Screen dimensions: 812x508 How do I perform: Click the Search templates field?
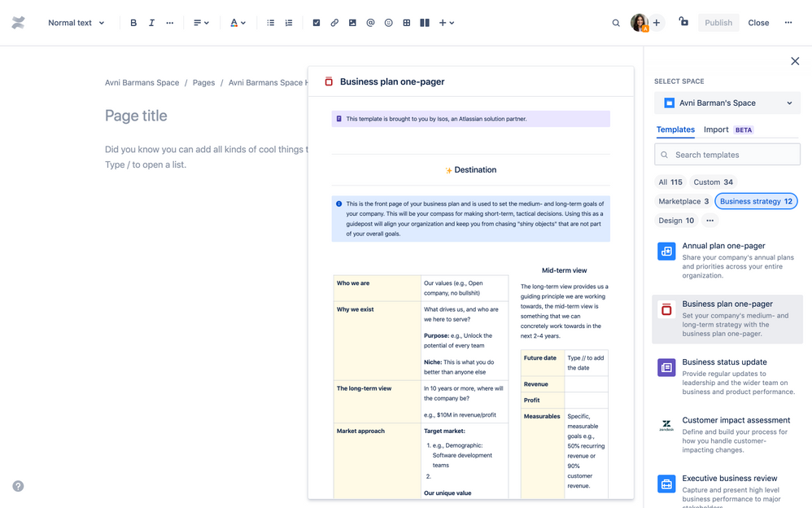point(727,155)
